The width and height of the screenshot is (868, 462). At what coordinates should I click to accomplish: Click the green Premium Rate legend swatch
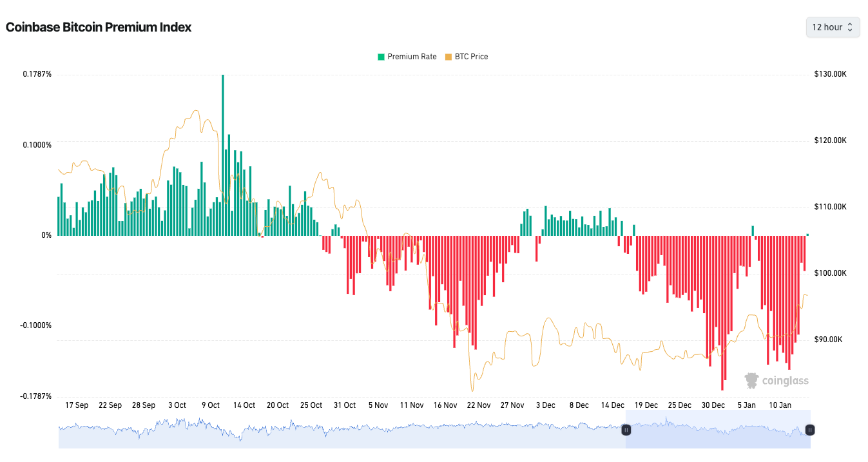[x=380, y=57]
